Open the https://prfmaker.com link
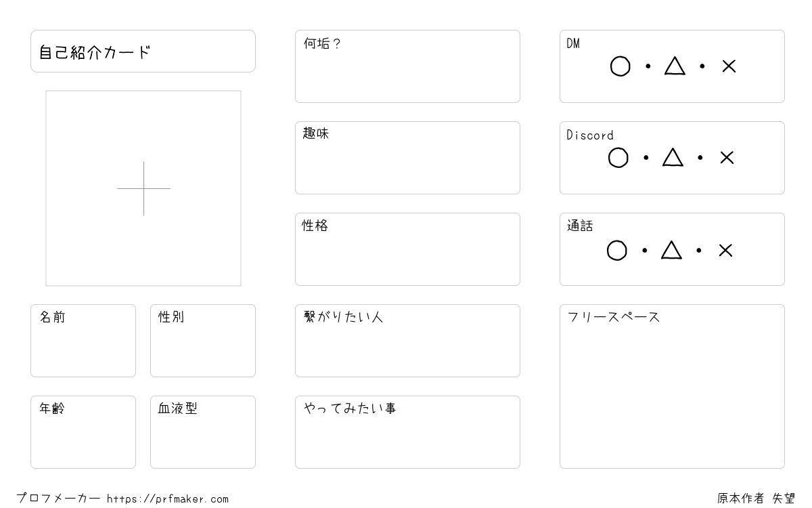This screenshot has width=812, height=508. click(168, 499)
